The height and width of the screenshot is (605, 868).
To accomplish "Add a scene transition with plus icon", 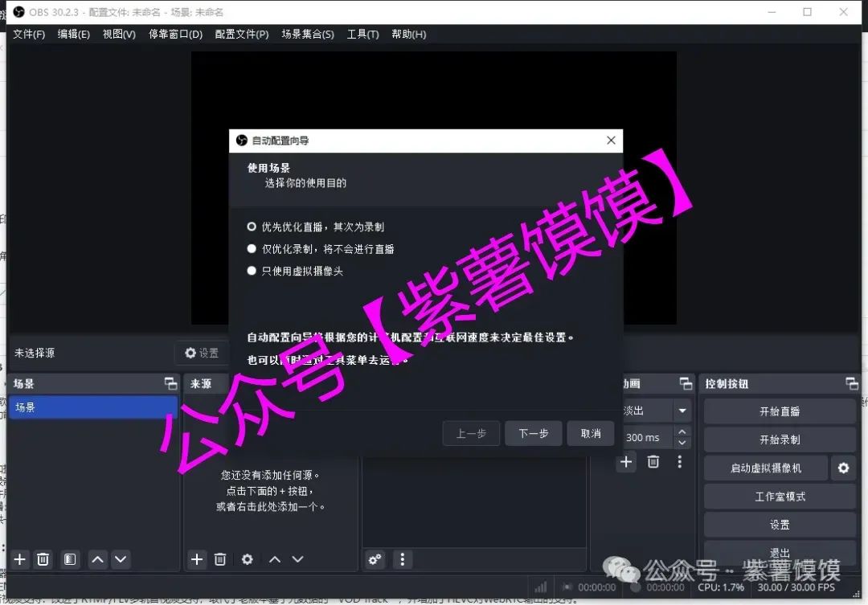I will point(626,462).
